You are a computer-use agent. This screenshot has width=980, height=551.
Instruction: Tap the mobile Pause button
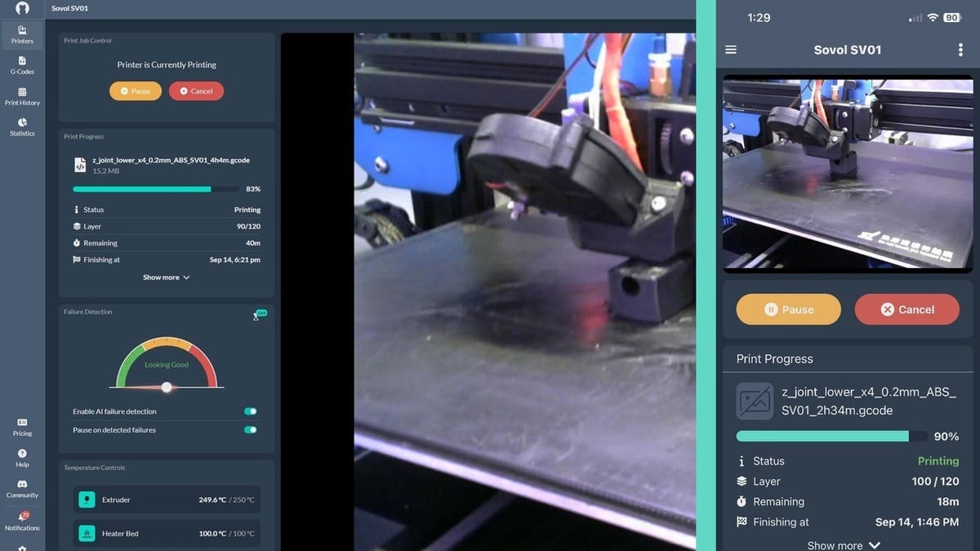tap(788, 309)
